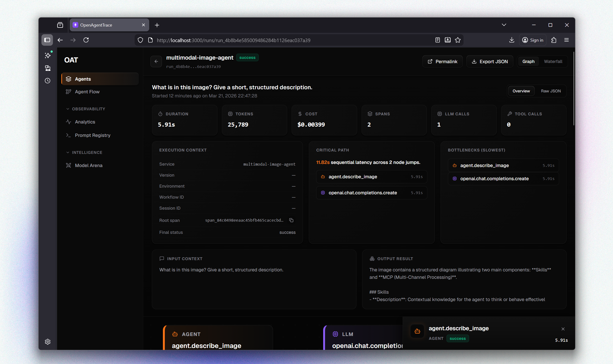Switch to Raw JSON view

(x=551, y=91)
